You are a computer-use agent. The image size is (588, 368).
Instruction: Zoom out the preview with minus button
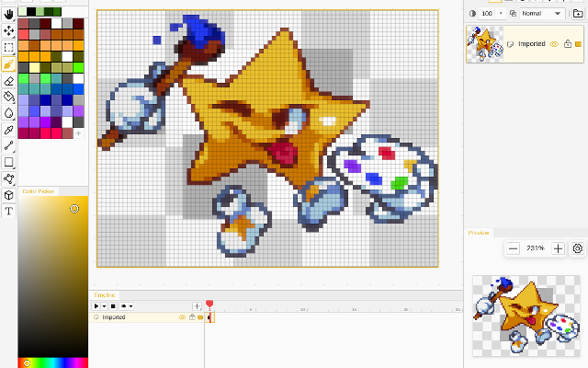(x=513, y=248)
